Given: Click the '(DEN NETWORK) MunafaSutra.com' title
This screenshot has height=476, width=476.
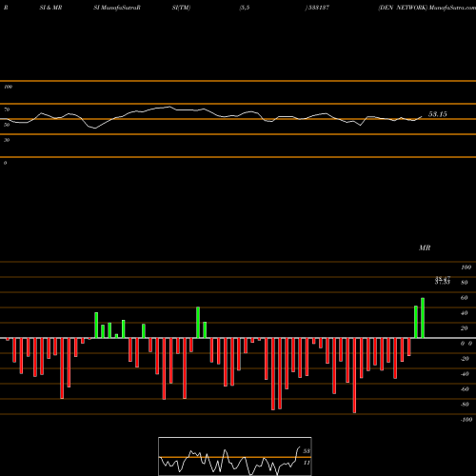Looking at the screenshot, I should pos(426,8).
